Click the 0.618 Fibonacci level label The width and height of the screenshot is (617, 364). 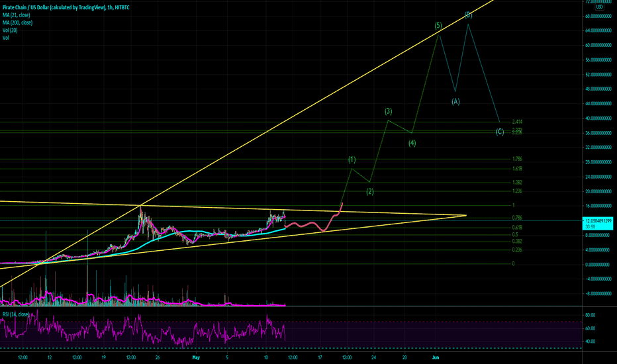coord(517,228)
